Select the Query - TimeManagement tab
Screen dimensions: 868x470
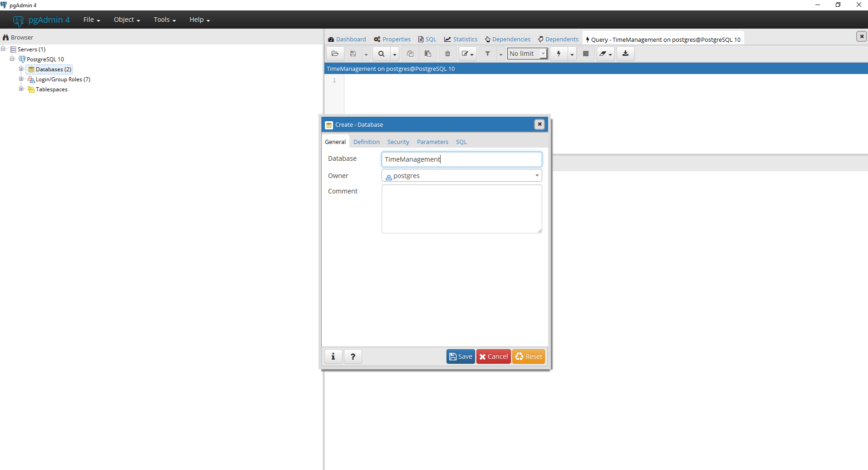pos(663,40)
